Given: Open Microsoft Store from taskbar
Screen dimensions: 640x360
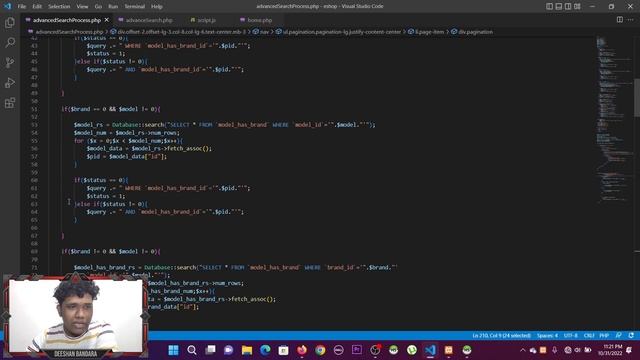Looking at the screenshot, I should click(x=284, y=350).
